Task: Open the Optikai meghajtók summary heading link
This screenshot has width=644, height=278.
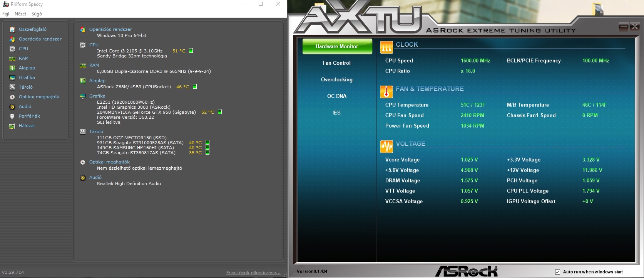Action: tap(109, 162)
